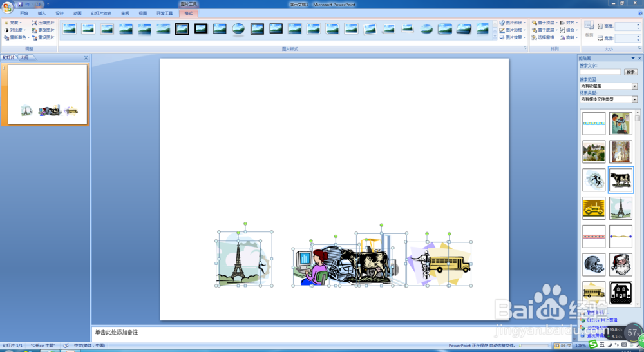Switch to the 大纲 outline pane tab
Image resolution: width=644 pixels, height=352 pixels.
pyautogui.click(x=24, y=58)
